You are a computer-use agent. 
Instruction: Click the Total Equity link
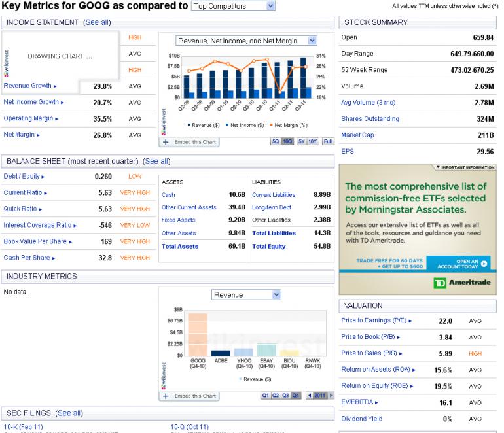click(x=269, y=247)
